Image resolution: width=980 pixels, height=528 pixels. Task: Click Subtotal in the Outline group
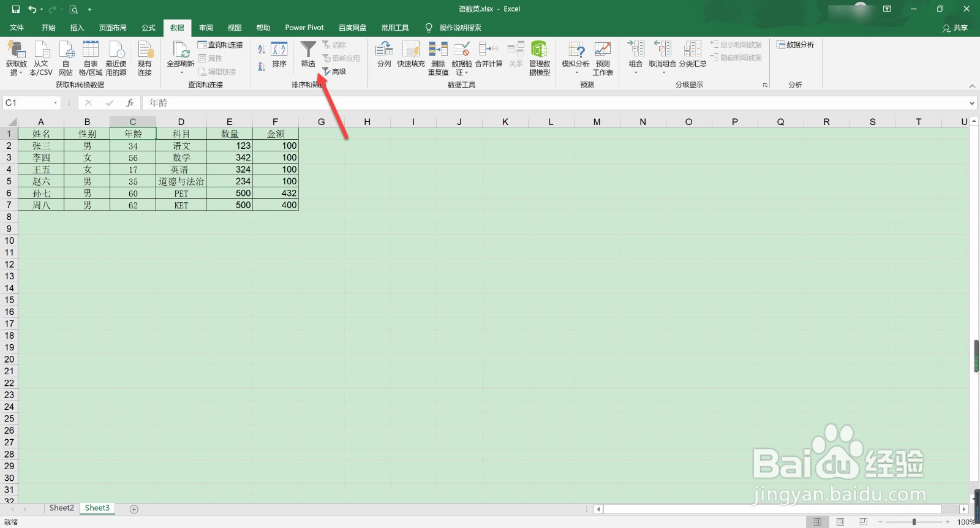click(x=693, y=54)
